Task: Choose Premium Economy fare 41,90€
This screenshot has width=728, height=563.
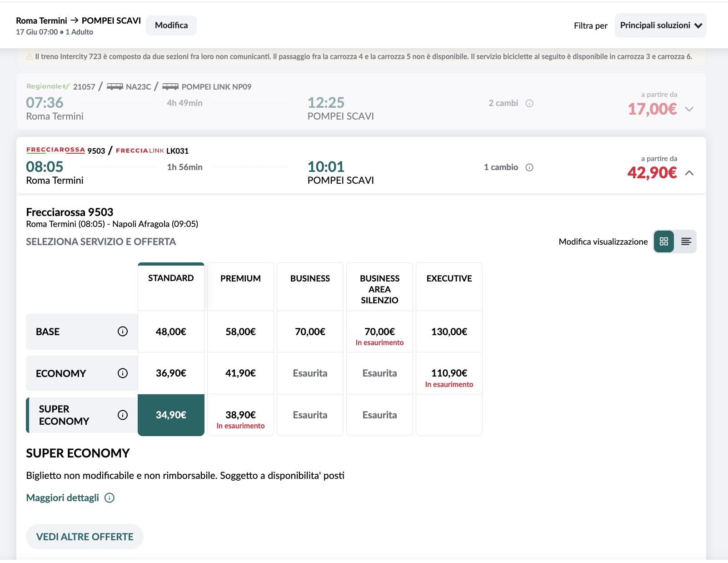Action: click(240, 373)
